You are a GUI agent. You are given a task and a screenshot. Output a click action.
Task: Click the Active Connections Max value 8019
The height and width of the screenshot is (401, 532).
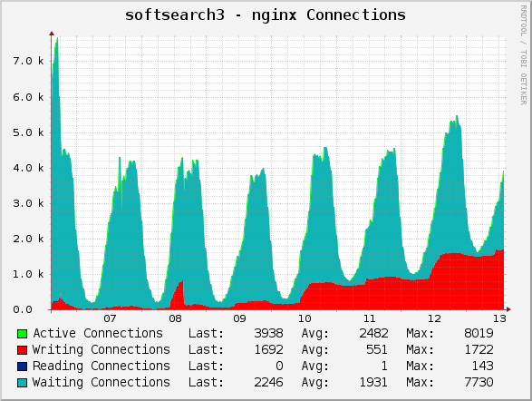coord(479,333)
